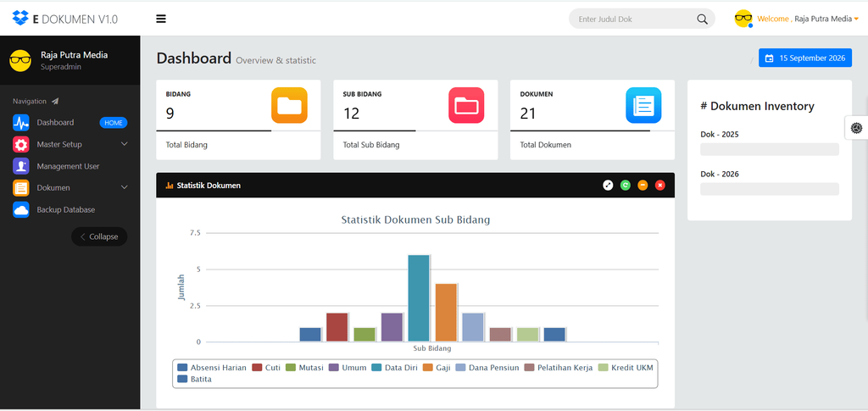Screen dimensions: 868x411
Task: Expand the Statistik Dokumen panel fullscreen
Action: pyautogui.click(x=608, y=186)
